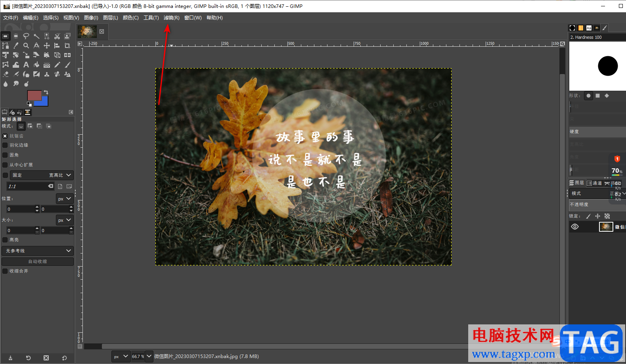Select the Bucket Fill tool
This screenshot has height=364, width=626.
(36, 65)
